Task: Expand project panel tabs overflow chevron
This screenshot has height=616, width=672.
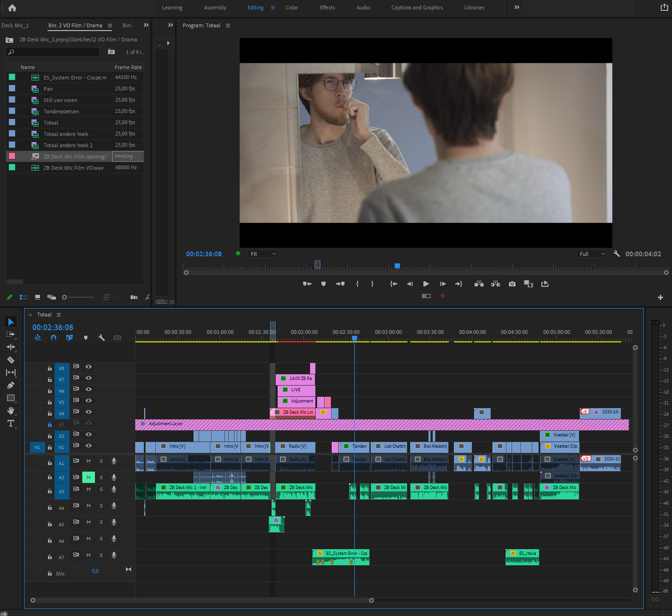Action: (146, 25)
